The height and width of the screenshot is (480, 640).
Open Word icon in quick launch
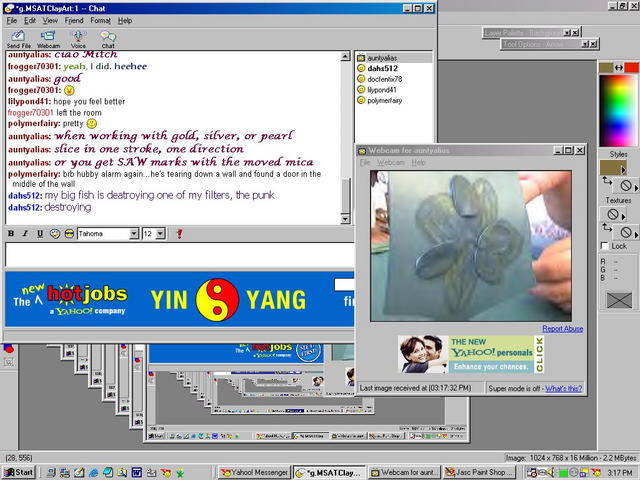point(136,472)
